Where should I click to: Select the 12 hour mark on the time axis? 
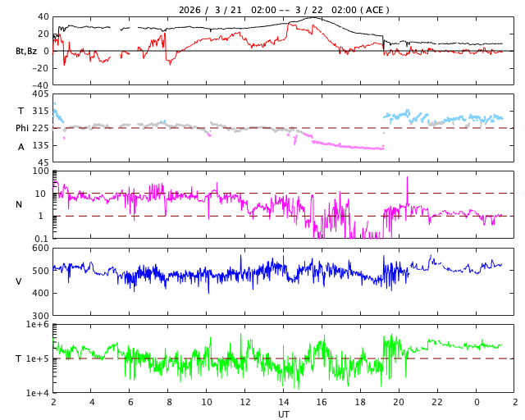click(x=245, y=403)
